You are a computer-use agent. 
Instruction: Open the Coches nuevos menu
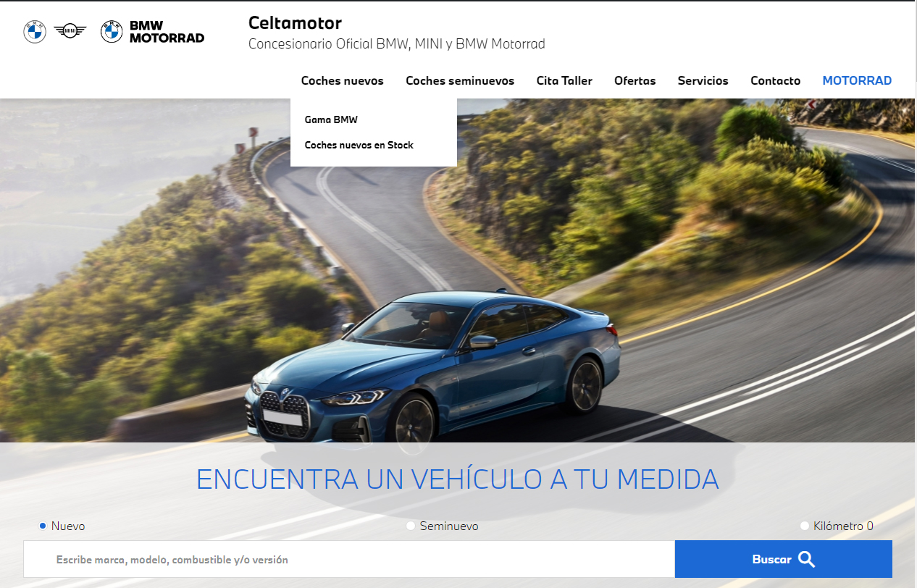tap(343, 80)
